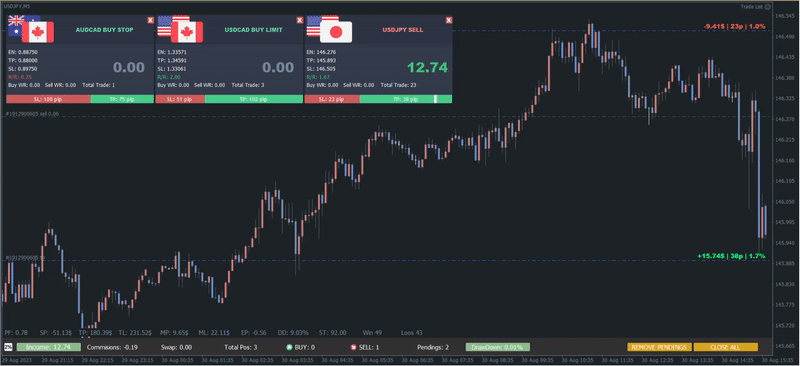Screen dimensions: 800x366
Task: Click the AUD/CAD flag pair icon
Action: (31, 29)
